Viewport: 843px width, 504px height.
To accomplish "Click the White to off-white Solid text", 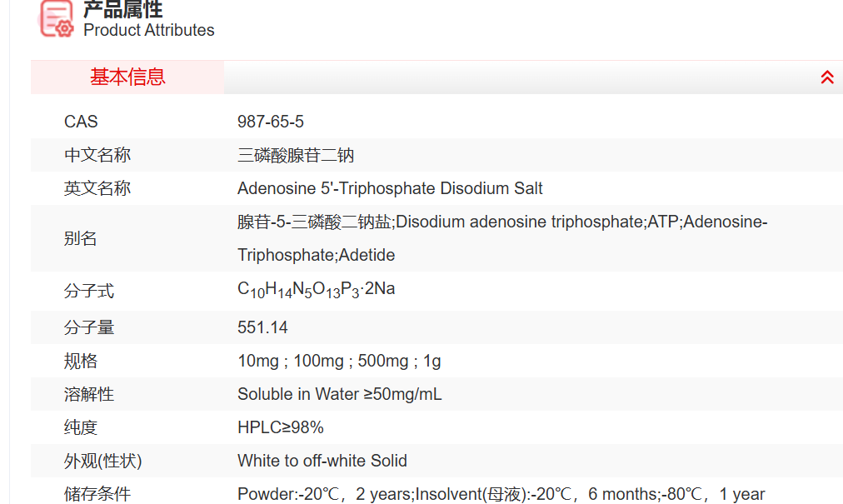I will tap(322, 461).
